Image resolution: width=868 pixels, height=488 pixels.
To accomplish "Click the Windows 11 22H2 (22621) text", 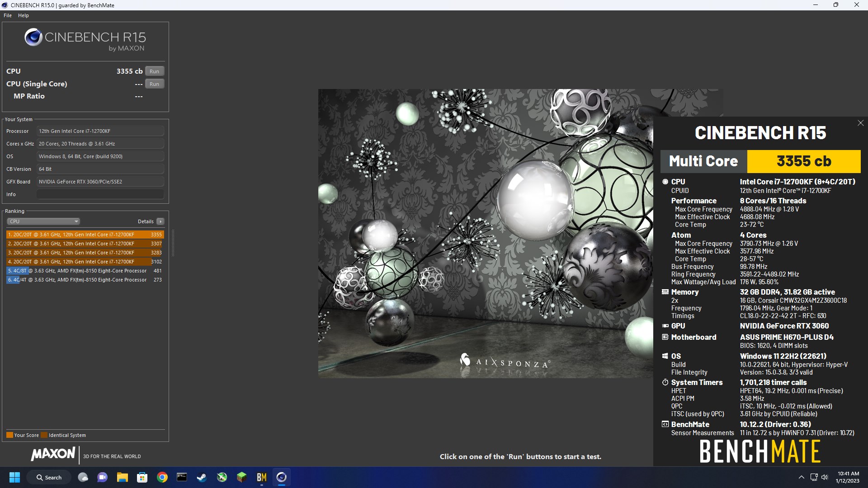I will [x=783, y=356].
